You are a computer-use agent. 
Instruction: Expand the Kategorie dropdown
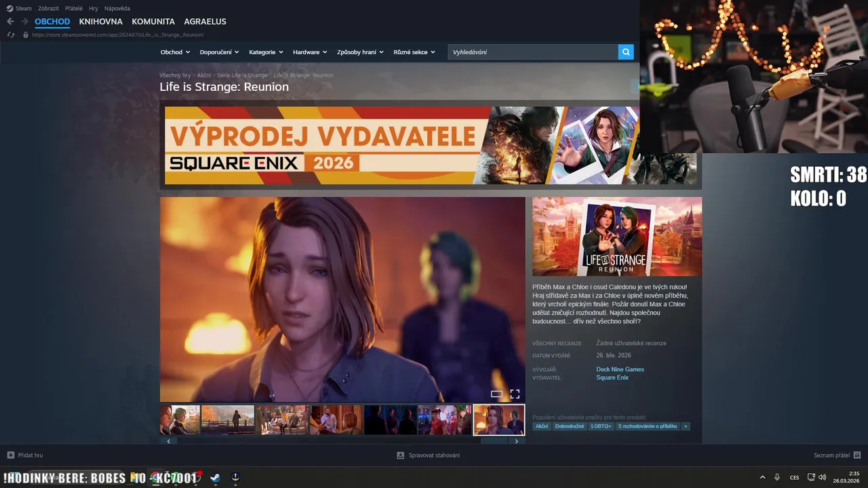[266, 52]
